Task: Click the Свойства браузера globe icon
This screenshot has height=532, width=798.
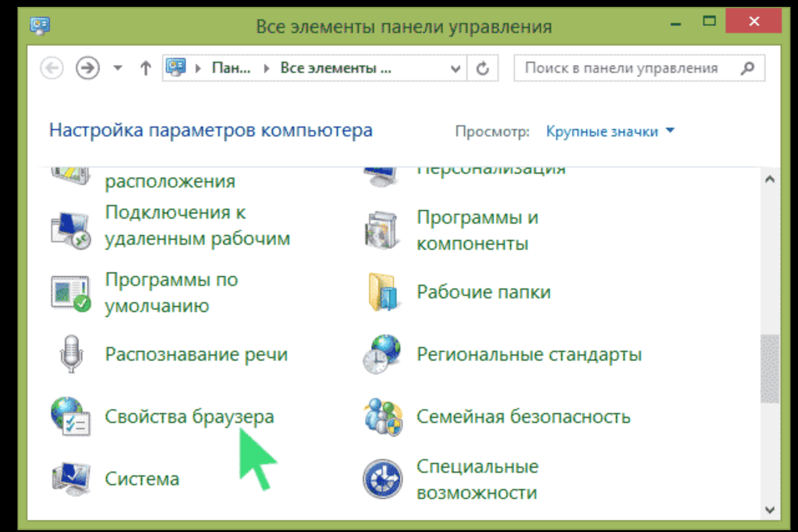Action: (70, 416)
